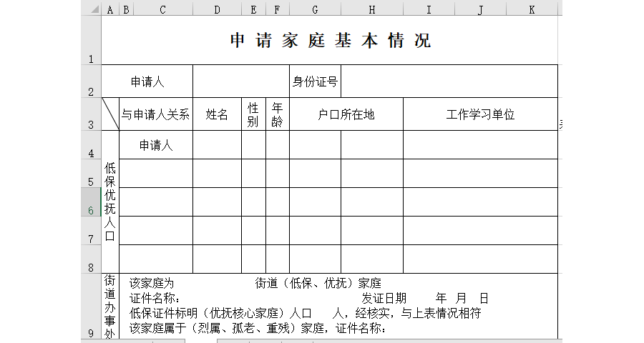
Task: Click the 姓名 header cell
Action: coord(217,114)
